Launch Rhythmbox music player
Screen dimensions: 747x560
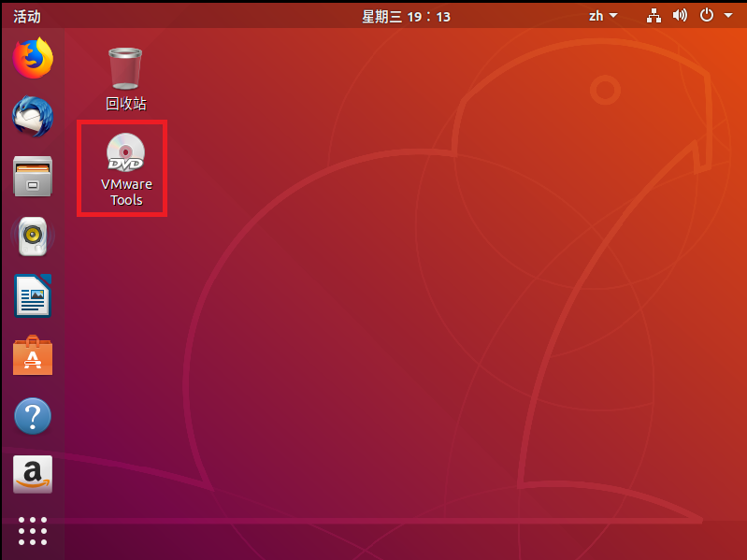coord(33,237)
